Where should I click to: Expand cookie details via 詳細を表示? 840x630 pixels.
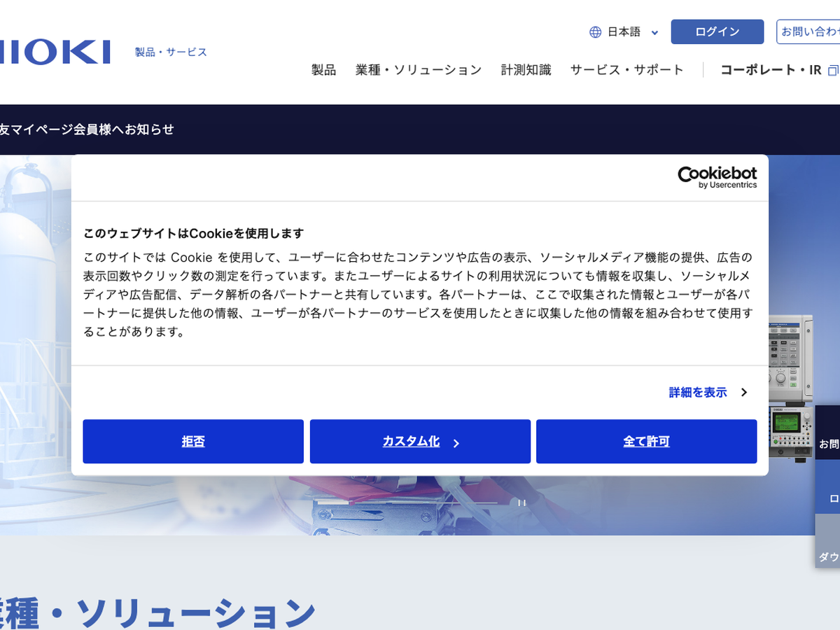click(x=698, y=393)
